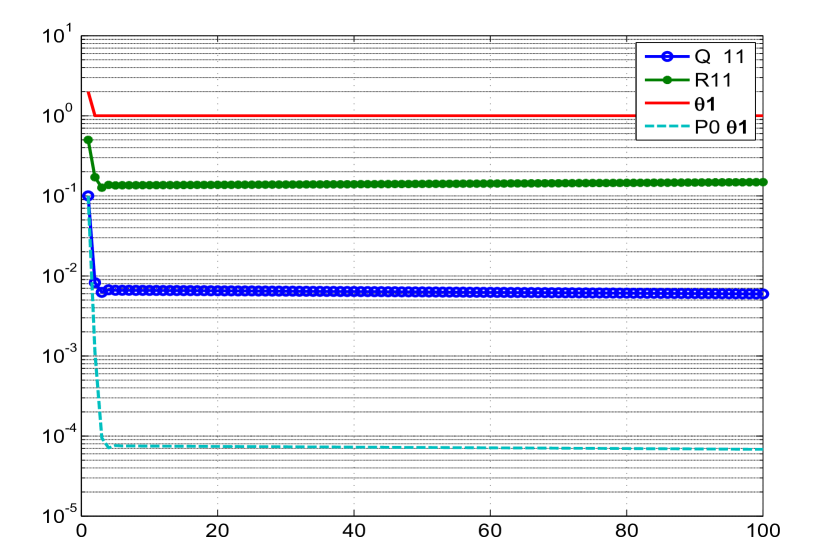This screenshot has width=831, height=554.
Task: Click the last green dot marker at x=100
Action: [x=762, y=182]
